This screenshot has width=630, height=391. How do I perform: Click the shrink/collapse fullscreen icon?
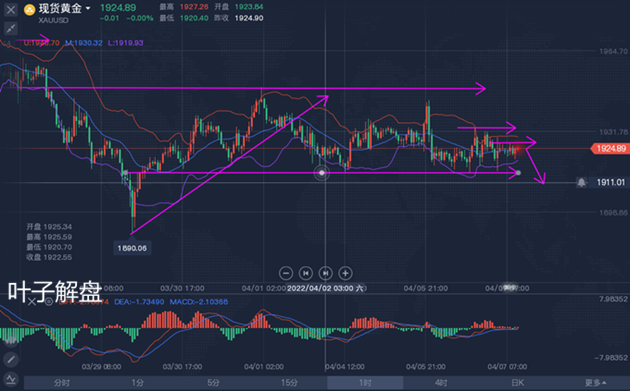click(11, 28)
